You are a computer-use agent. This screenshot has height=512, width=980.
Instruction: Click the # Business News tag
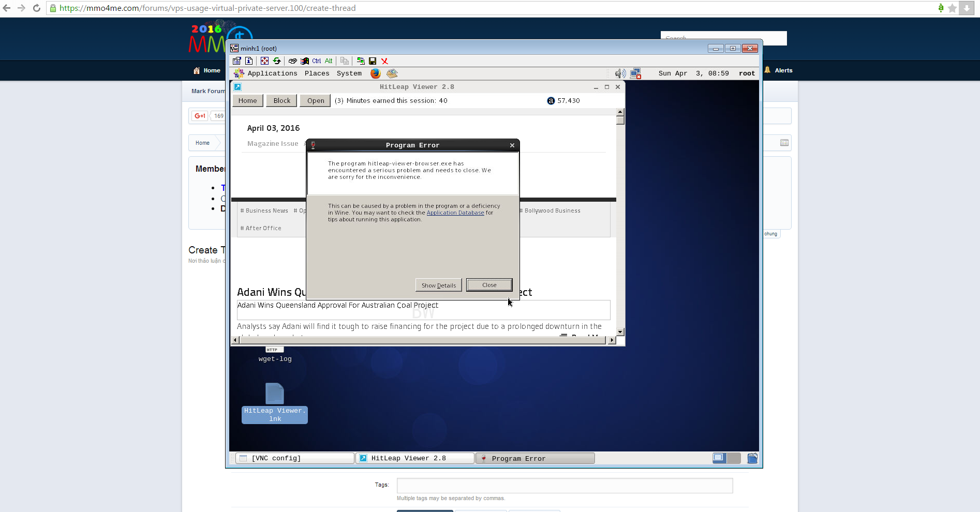[264, 210]
